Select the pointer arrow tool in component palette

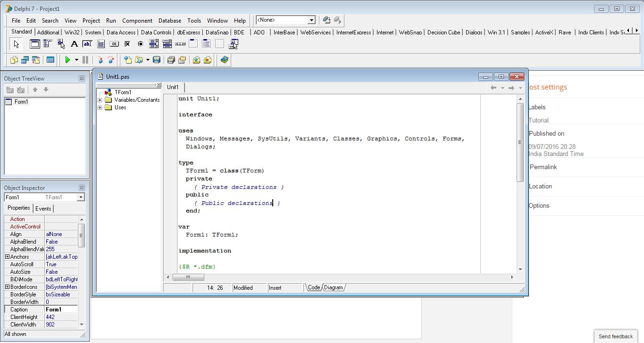pyautogui.click(x=17, y=44)
